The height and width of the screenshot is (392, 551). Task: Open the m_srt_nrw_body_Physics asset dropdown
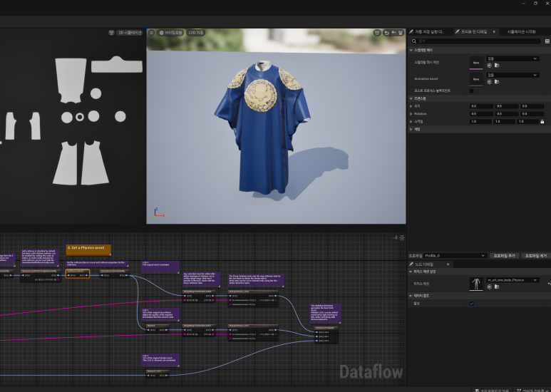pos(513,280)
